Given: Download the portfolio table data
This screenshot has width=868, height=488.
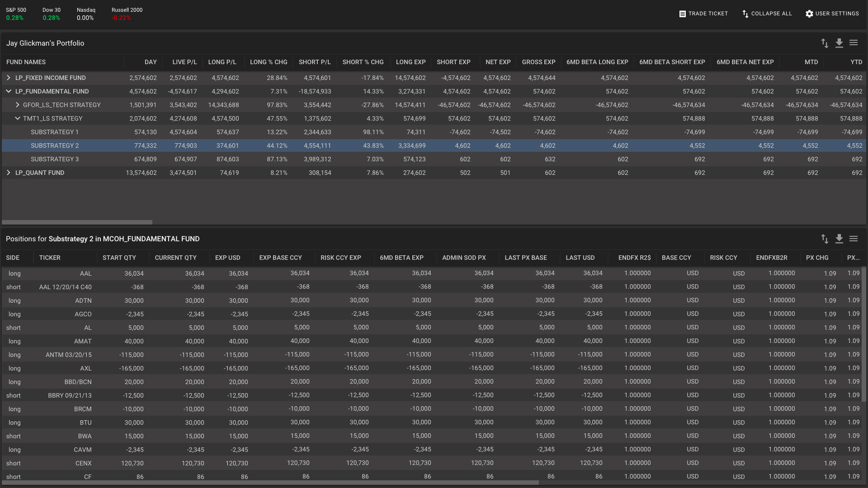Looking at the screenshot, I should [x=839, y=43].
